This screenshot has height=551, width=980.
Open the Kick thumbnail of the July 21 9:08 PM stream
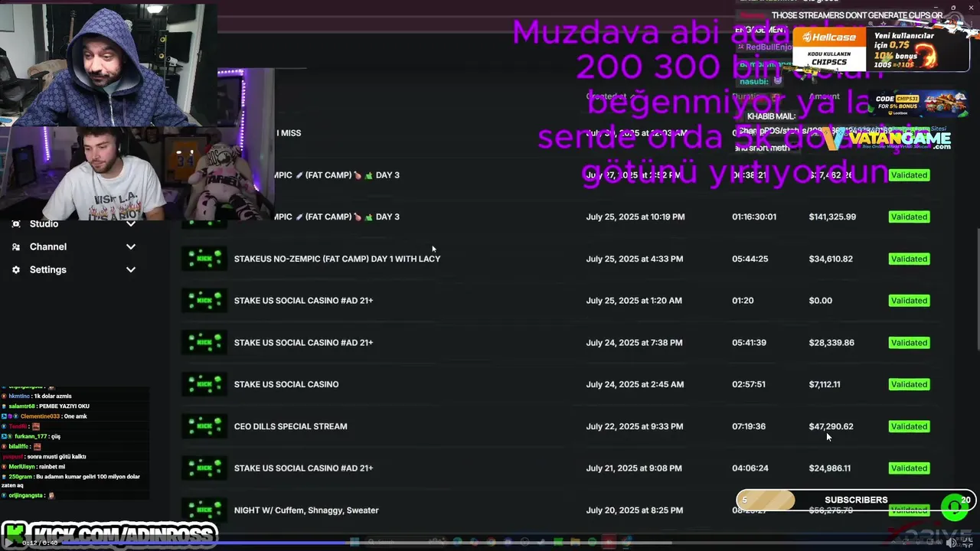(x=204, y=468)
